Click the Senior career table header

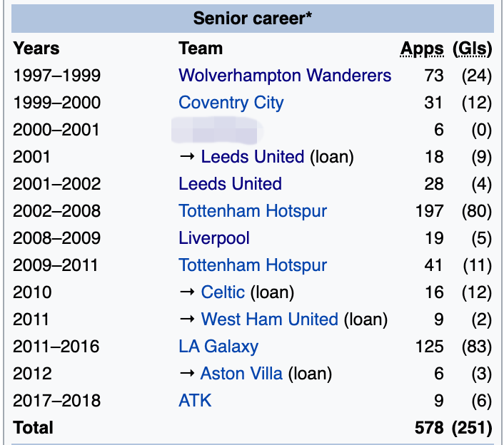point(253,19)
